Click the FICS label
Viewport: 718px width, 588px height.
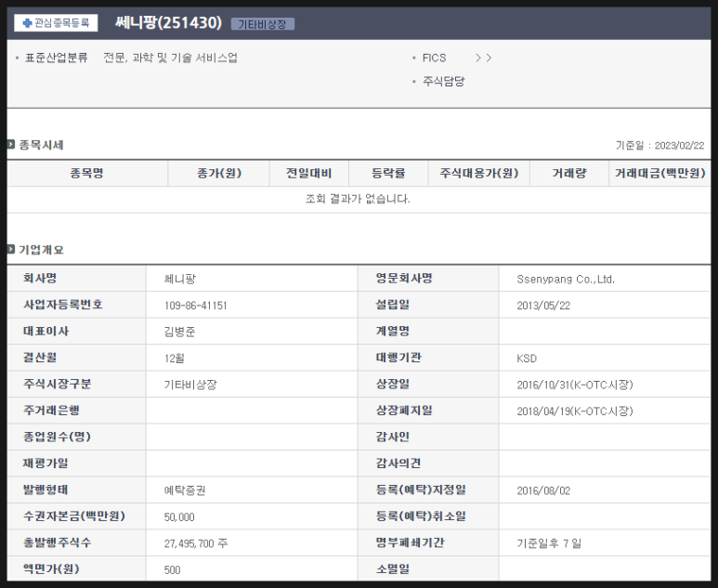434,58
